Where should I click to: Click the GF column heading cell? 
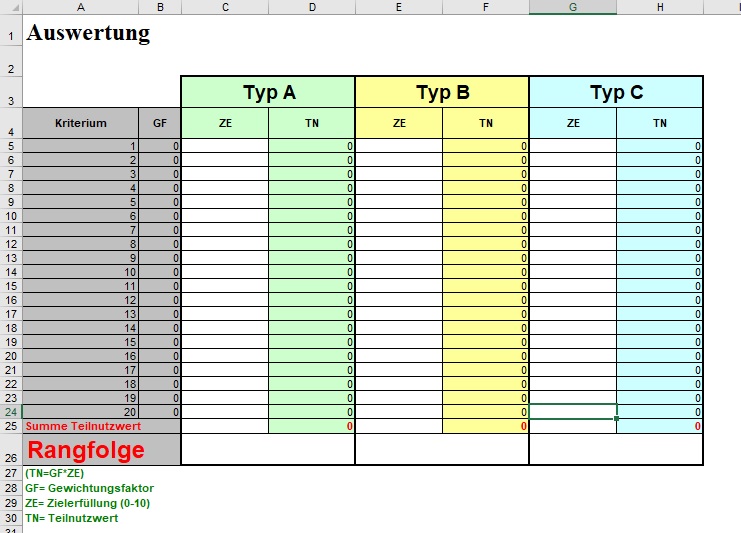(160, 123)
